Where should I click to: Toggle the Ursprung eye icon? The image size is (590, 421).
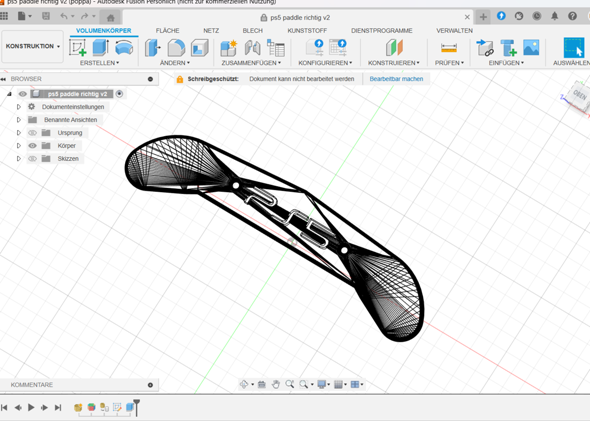32,132
